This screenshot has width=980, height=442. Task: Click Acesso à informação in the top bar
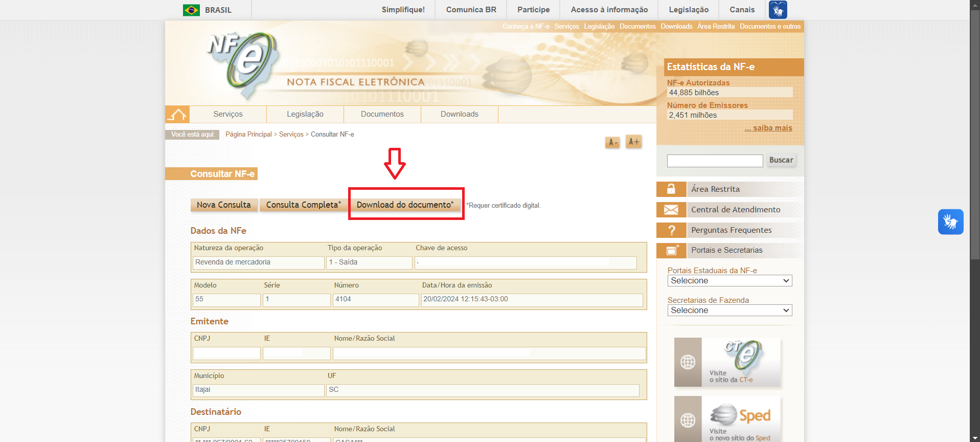[x=609, y=10]
